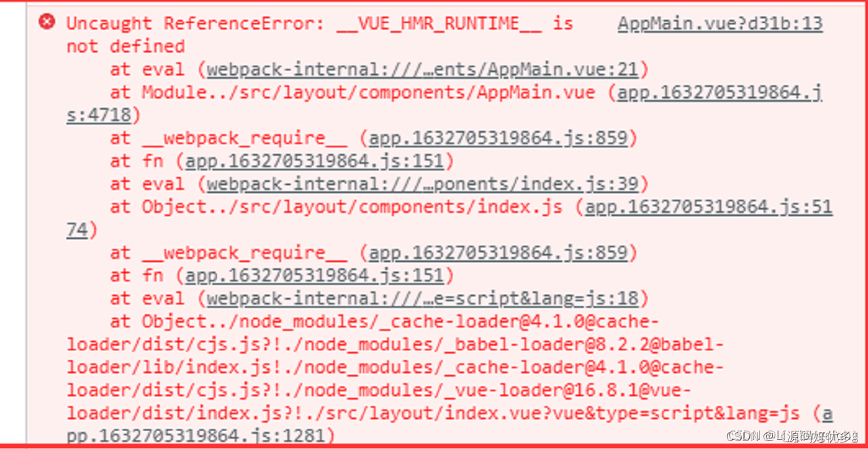Click the red error icon
The height and width of the screenshot is (449, 868).
click(x=47, y=21)
